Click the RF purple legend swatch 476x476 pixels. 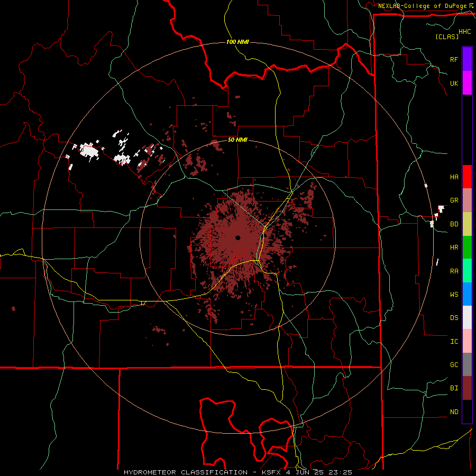(x=467, y=59)
